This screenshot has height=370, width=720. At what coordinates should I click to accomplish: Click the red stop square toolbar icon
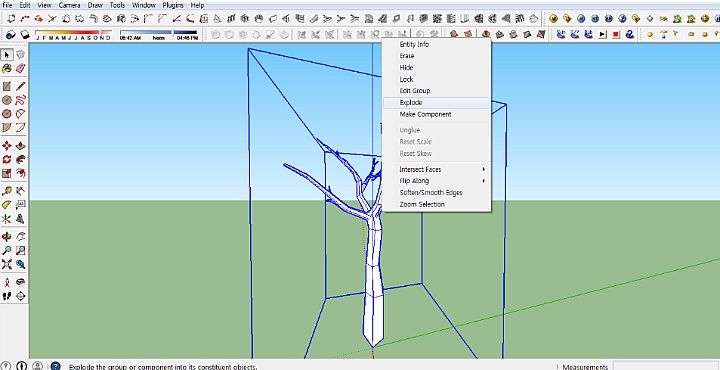click(x=616, y=34)
